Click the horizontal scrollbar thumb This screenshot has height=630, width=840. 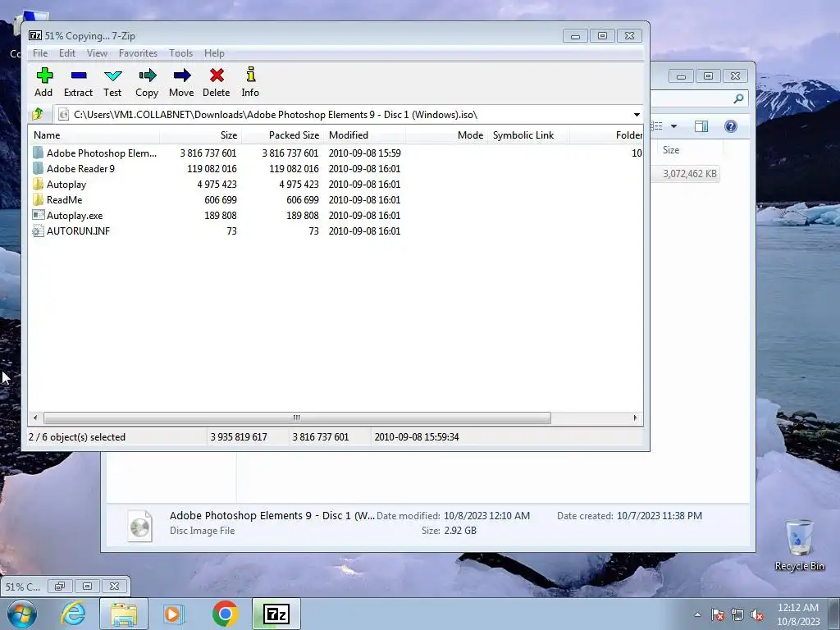coord(297,418)
